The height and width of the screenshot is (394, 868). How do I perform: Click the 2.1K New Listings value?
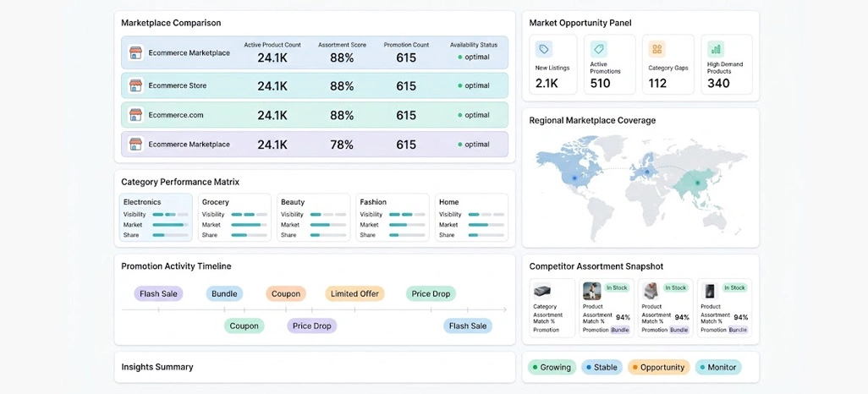(547, 84)
